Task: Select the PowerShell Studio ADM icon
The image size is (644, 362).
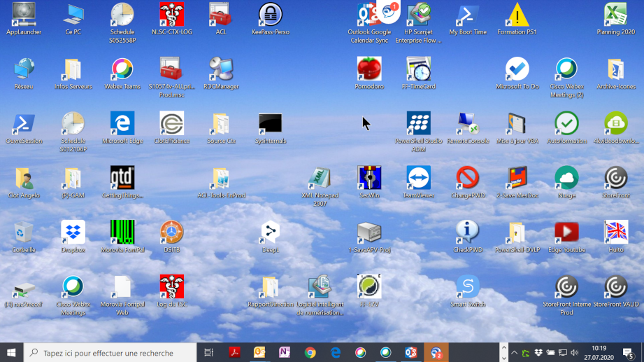Action: [418, 132]
